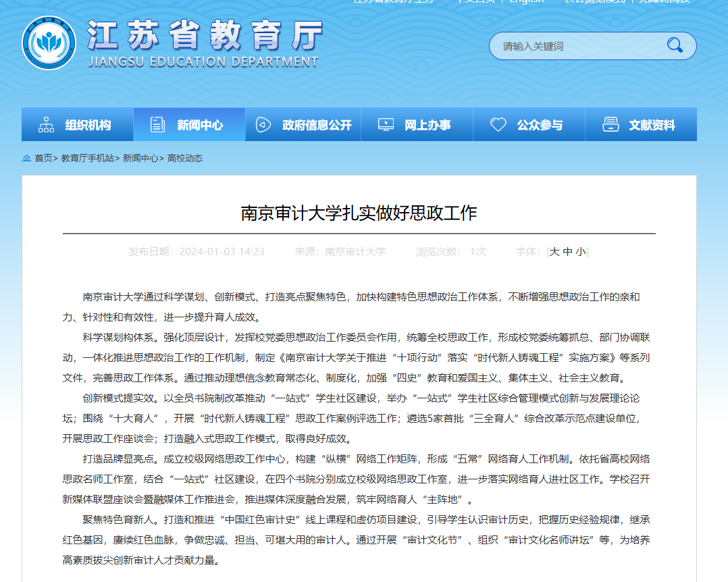
Task: Click the 文献资料 archive icon
Action: pyautogui.click(x=610, y=125)
